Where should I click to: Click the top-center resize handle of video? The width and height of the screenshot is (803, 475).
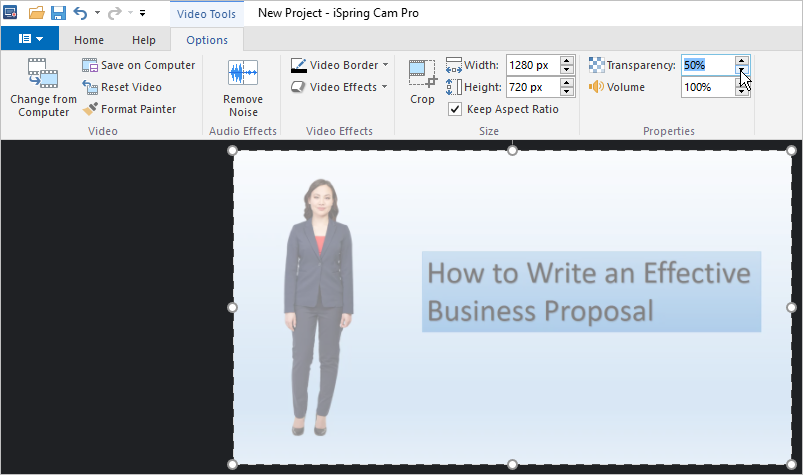(512, 150)
